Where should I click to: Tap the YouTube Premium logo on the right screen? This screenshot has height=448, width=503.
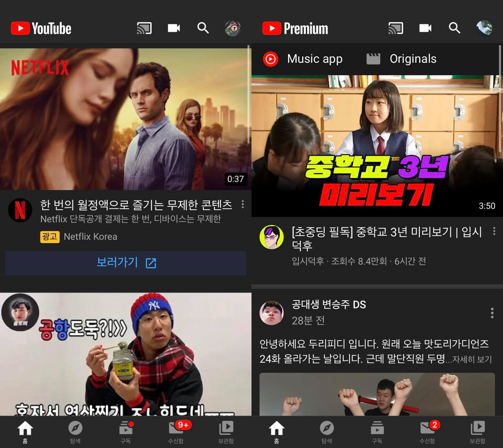(x=295, y=28)
